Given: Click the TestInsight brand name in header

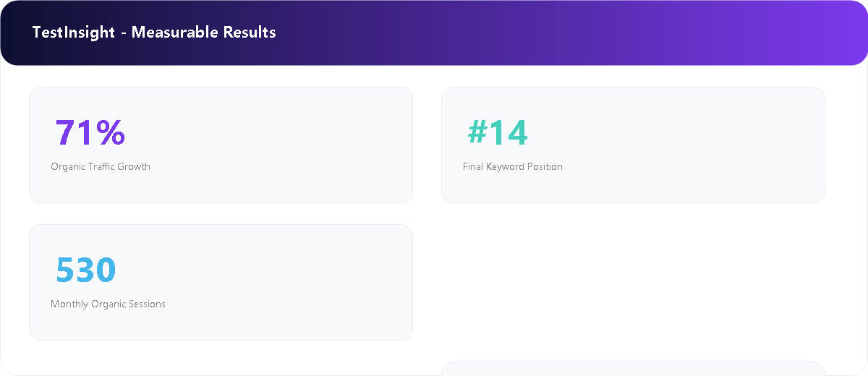Looking at the screenshot, I should tap(74, 33).
